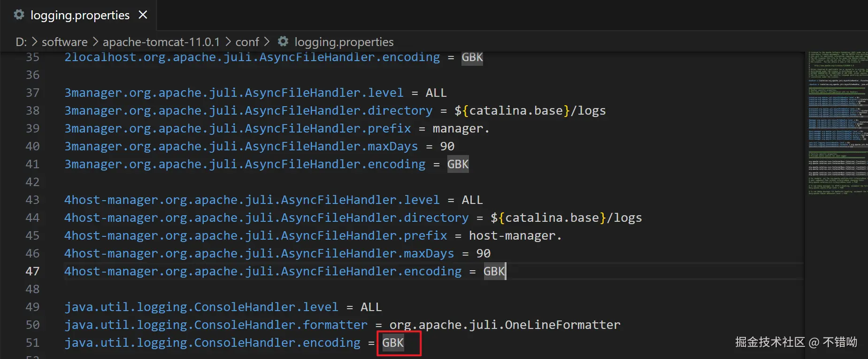Screen dimensions: 868x359
Task: Click line number 47 in gutter
Action: (x=32, y=271)
